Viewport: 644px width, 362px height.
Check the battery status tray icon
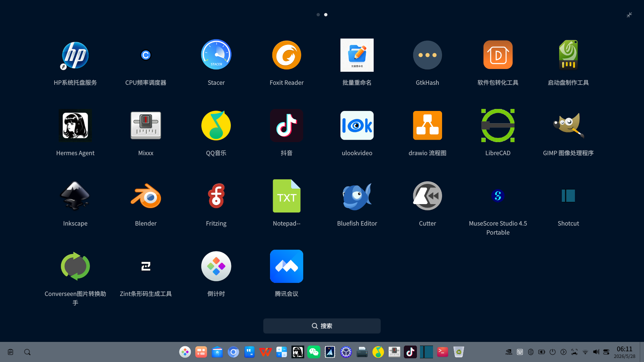click(x=542, y=352)
